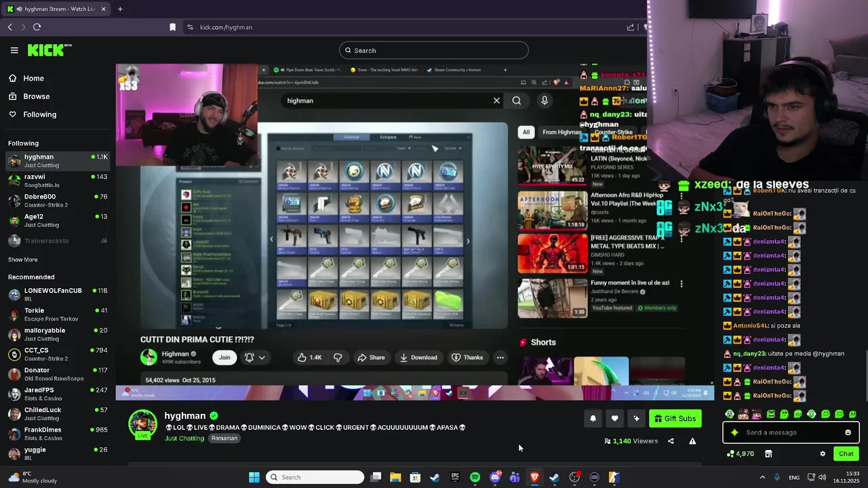
Task: Click the taskbar weather widget
Action: 33,477
